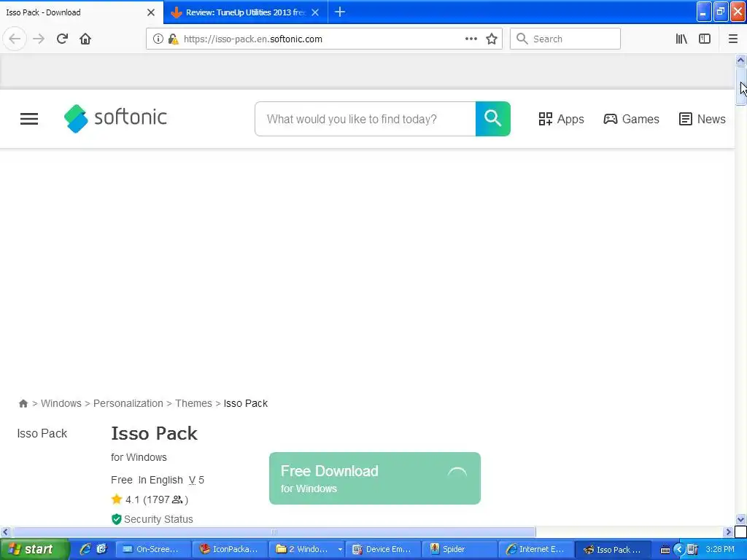Click the Isso Pack page heading
This screenshot has width=747, height=560.
[154, 433]
